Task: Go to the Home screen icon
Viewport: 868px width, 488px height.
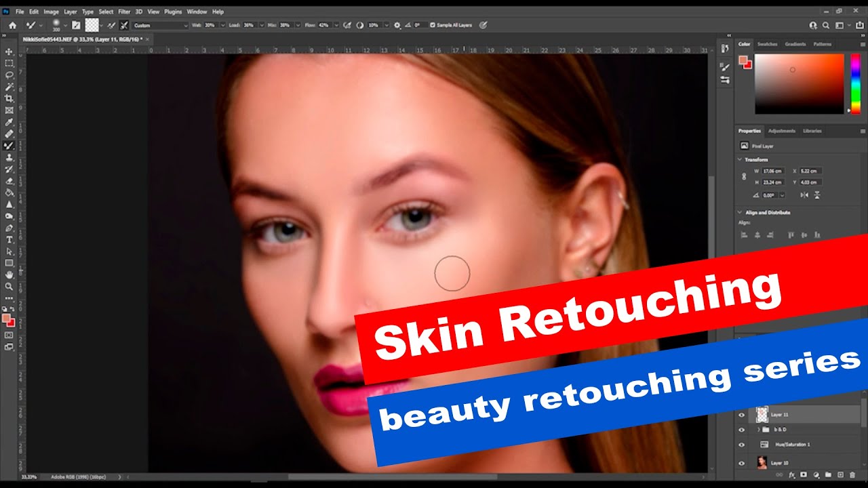Action: 12,25
